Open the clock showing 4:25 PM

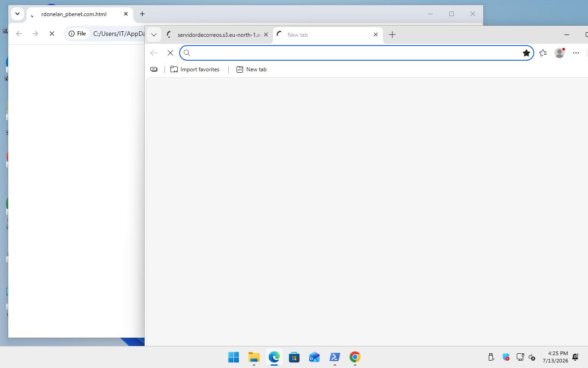tap(555, 357)
